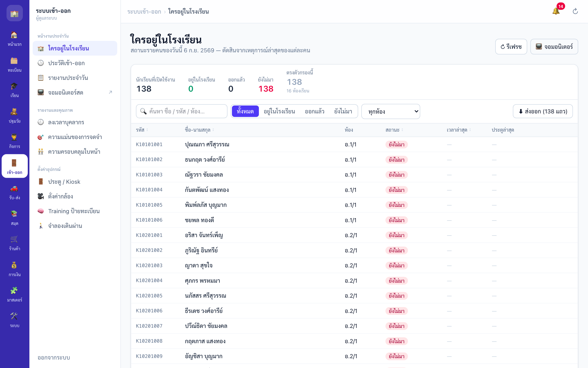
Task: Go to หน้าแรก in the purple rail
Action: [x=15, y=38]
